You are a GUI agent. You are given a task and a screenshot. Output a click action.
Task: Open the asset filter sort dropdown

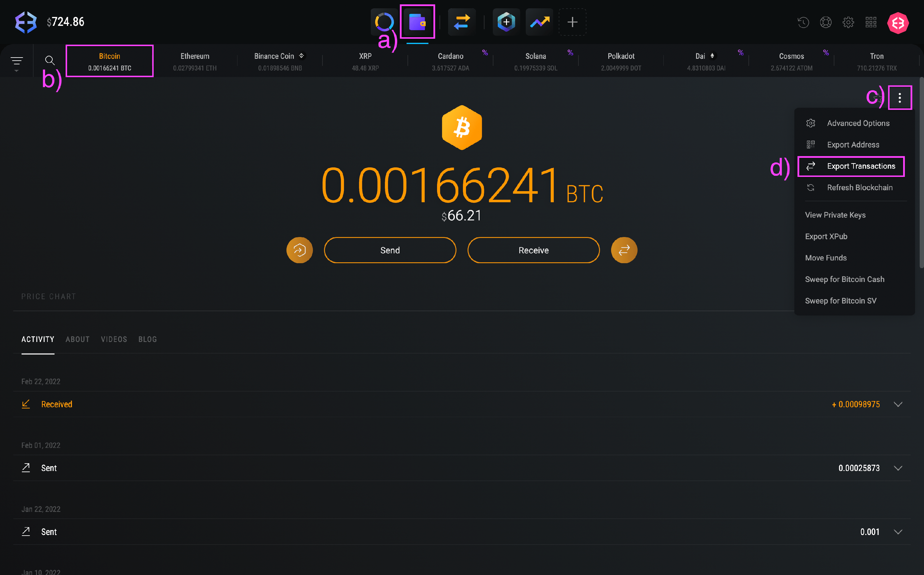click(x=16, y=62)
